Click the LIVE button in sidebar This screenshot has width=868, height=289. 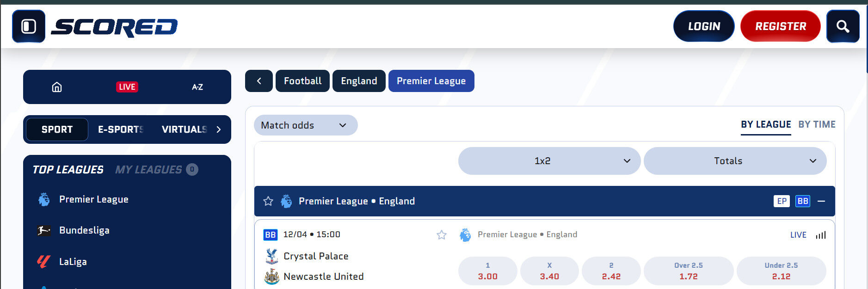tap(127, 86)
